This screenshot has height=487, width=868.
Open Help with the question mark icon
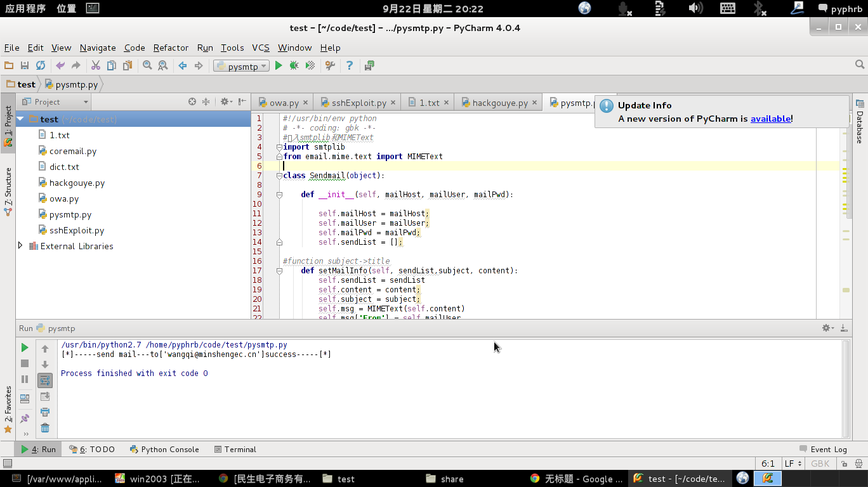tap(350, 65)
